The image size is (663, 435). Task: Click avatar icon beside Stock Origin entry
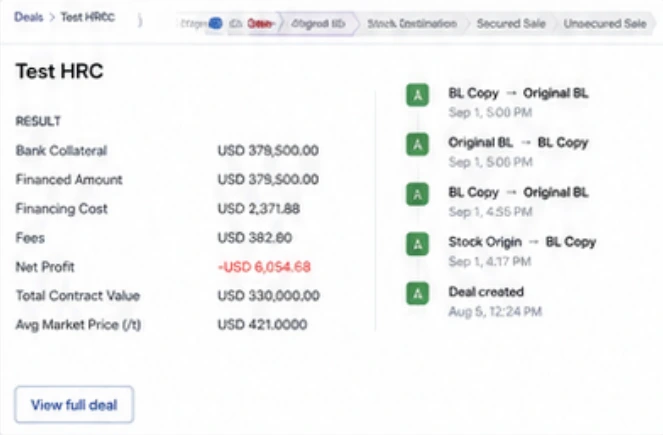(417, 244)
